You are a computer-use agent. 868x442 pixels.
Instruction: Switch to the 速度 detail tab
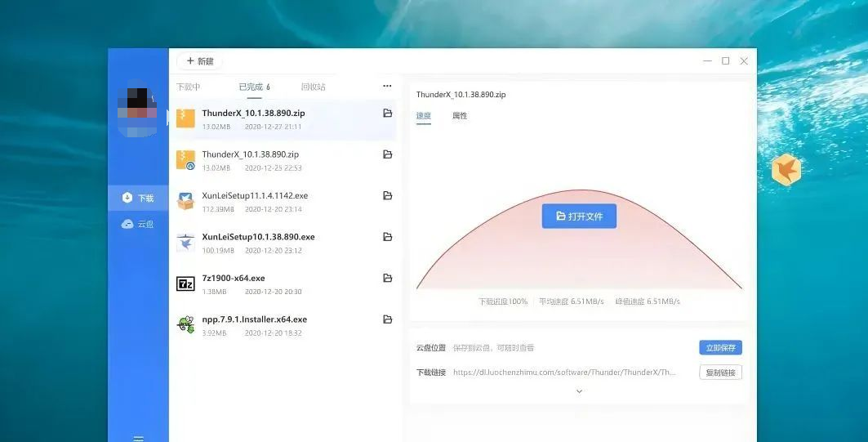[x=424, y=116]
